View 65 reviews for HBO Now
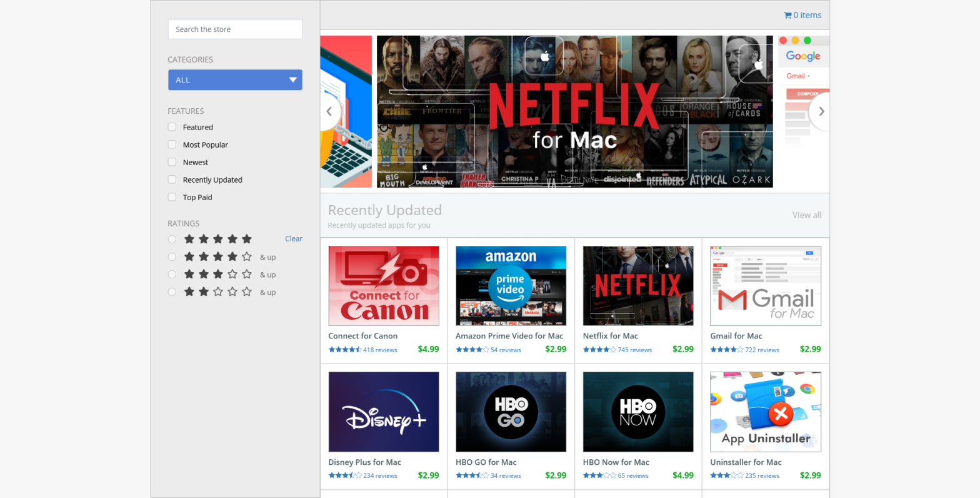This screenshot has height=498, width=980. coord(633,476)
